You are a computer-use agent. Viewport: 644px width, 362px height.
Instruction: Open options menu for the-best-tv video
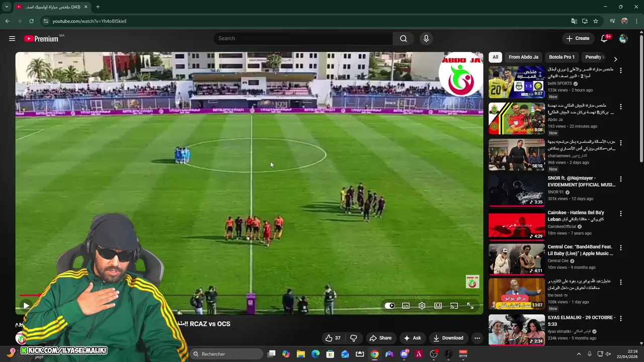pos(620,282)
